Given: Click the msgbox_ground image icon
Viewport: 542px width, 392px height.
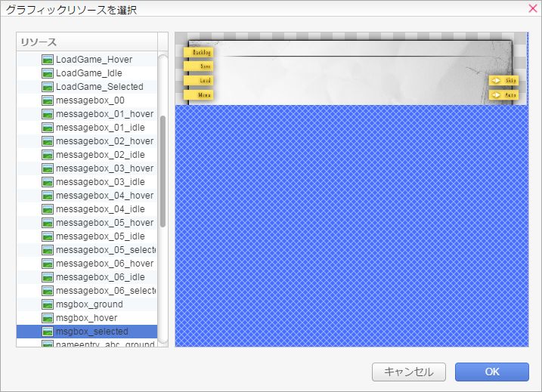Looking at the screenshot, I should pyautogui.click(x=47, y=304).
